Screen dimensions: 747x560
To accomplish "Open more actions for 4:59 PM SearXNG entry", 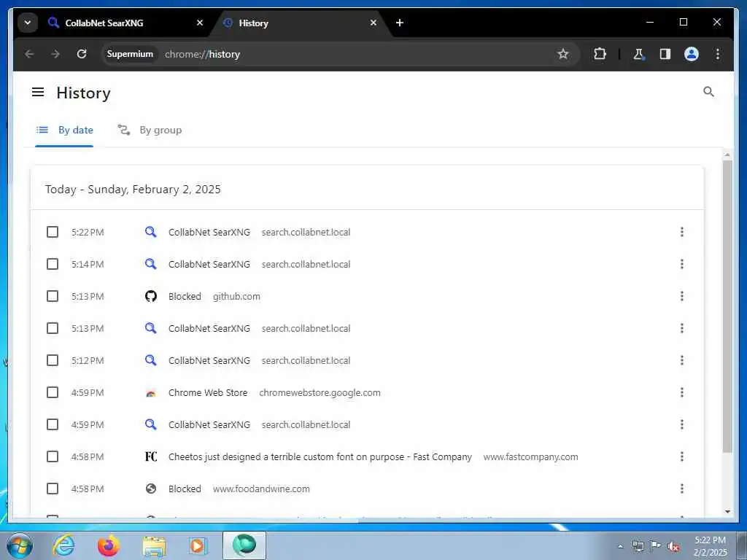I will pyautogui.click(x=682, y=424).
